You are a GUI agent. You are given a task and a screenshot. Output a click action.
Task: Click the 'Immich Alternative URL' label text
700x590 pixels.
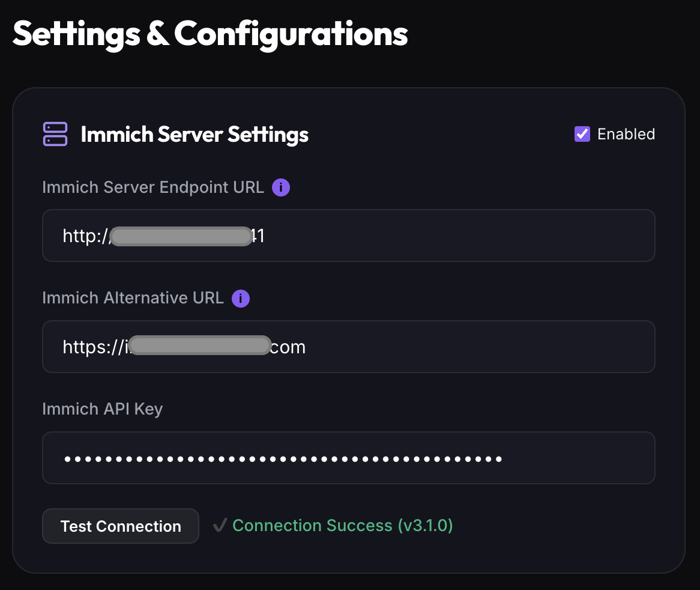click(133, 298)
